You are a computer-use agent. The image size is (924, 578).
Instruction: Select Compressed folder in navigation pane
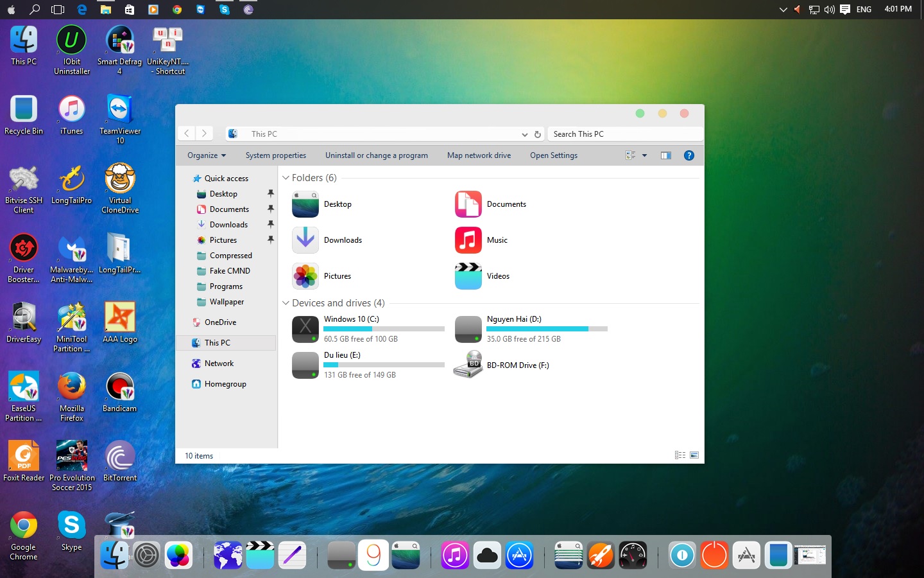(x=225, y=256)
